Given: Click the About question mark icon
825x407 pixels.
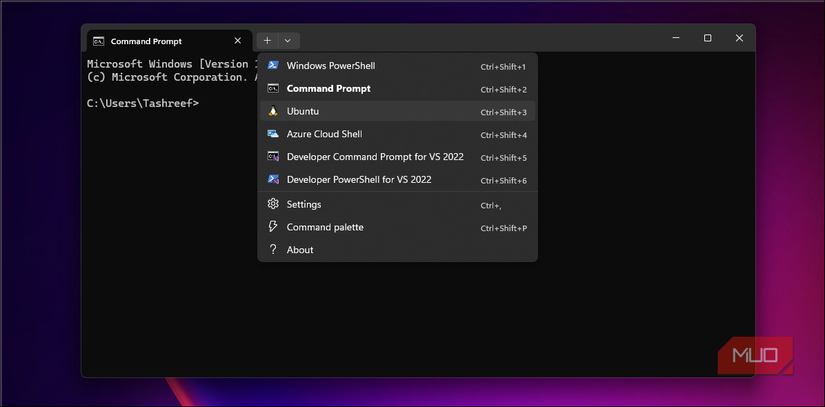Looking at the screenshot, I should [272, 250].
